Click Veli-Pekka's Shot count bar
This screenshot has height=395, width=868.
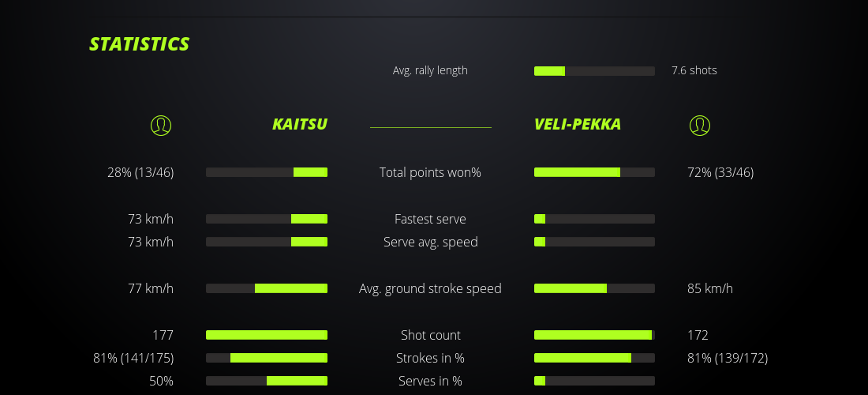[x=594, y=335]
